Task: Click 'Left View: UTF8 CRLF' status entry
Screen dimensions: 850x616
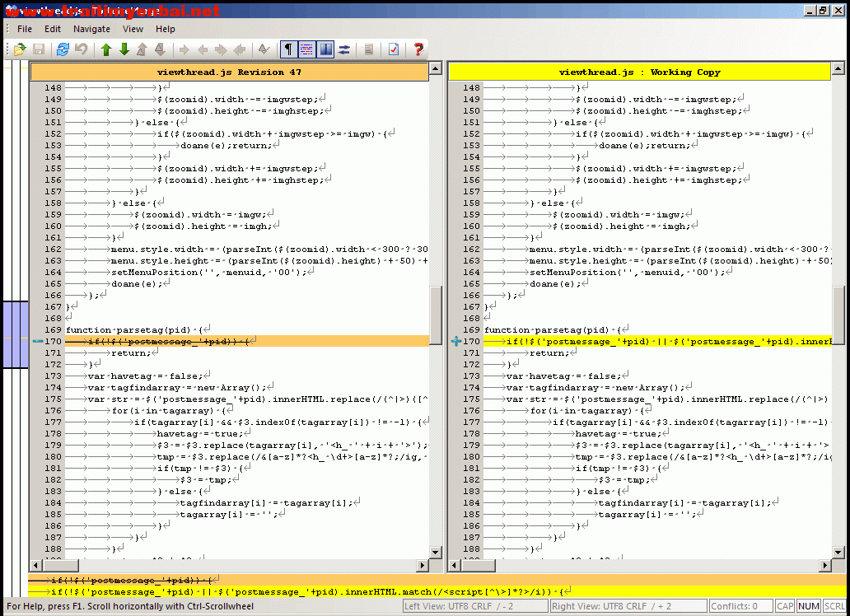Action: 475,606
